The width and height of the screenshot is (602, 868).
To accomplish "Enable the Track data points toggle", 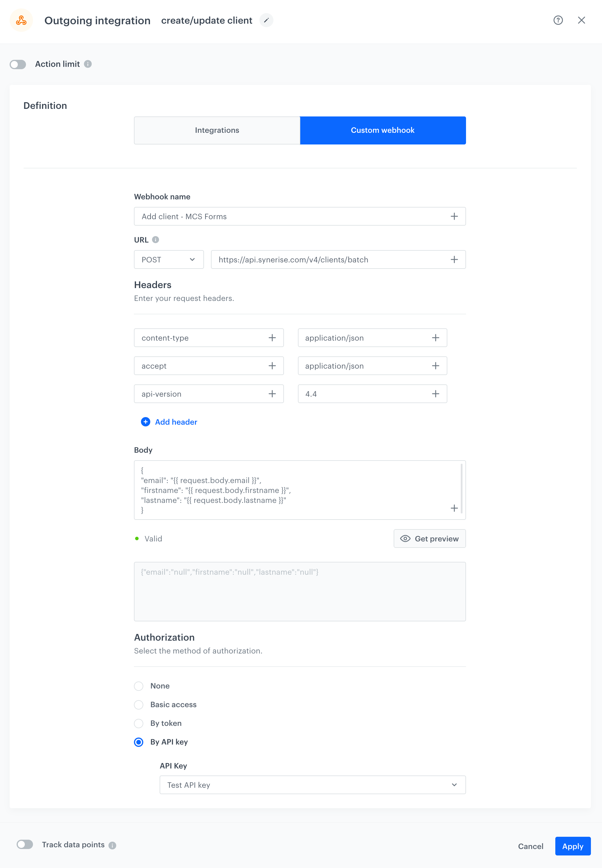I will (25, 845).
